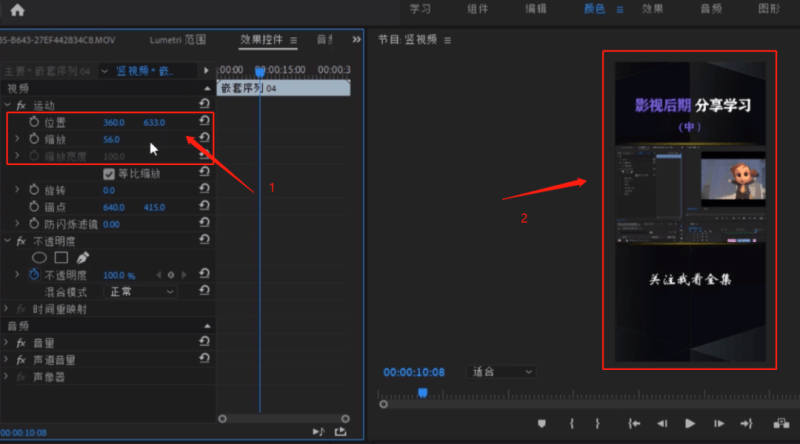
Task: Reset the 缩放 parameter
Action: pos(205,138)
